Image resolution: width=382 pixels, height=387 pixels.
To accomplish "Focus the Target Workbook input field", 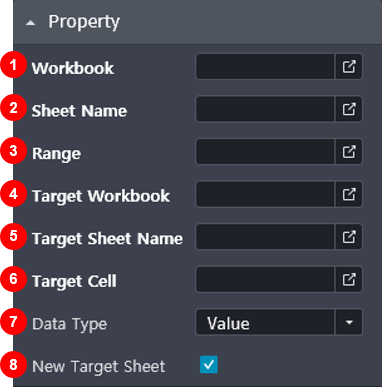I will [x=265, y=194].
